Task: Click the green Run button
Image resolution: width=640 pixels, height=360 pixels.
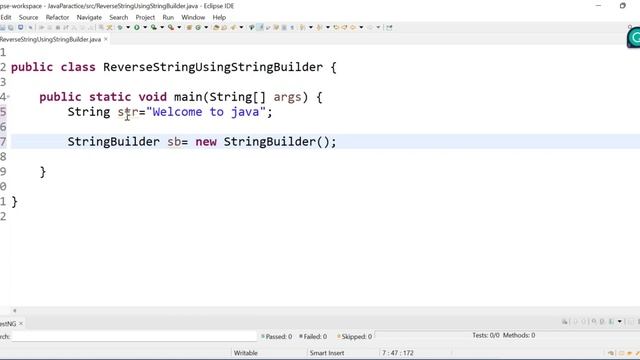Action: point(137,27)
